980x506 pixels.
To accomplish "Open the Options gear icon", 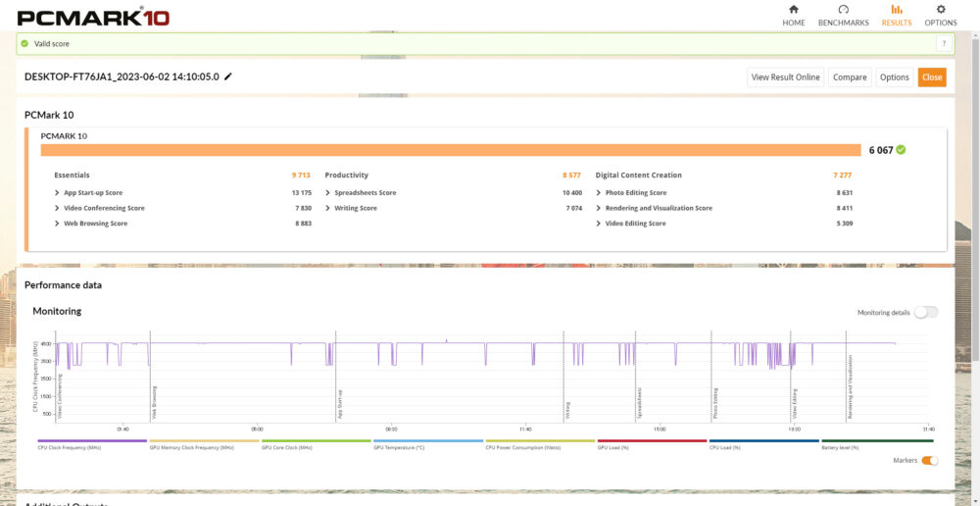I will (941, 10).
